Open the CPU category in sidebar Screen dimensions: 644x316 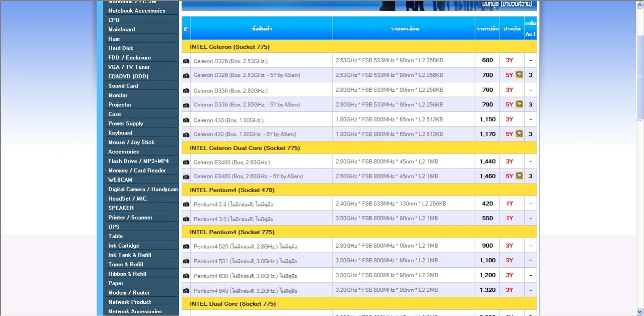114,20
